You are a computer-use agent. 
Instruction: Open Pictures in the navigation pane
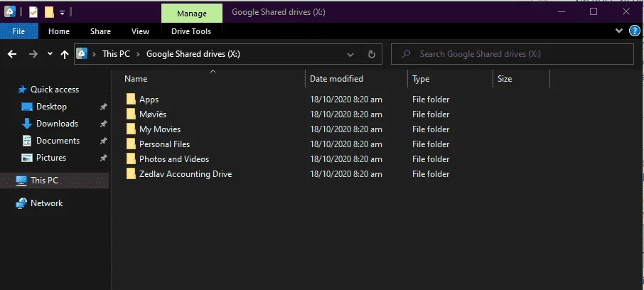[51, 157]
